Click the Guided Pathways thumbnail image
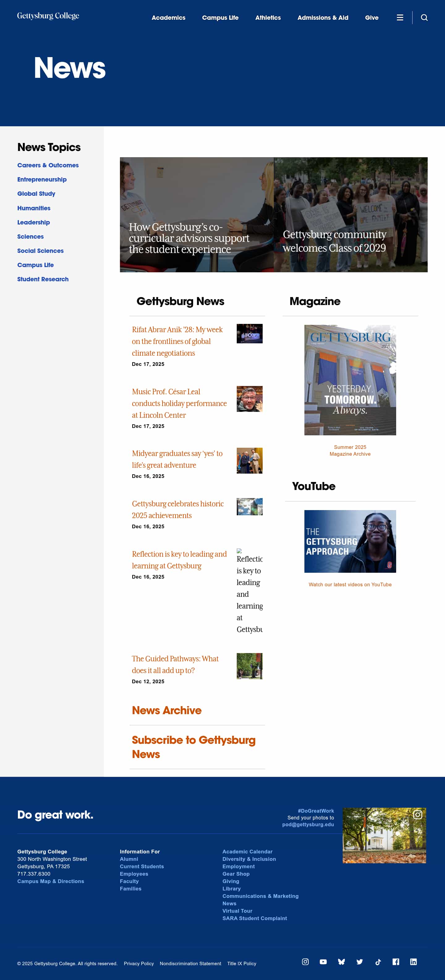Screen dimensions: 445x980 [249, 666]
